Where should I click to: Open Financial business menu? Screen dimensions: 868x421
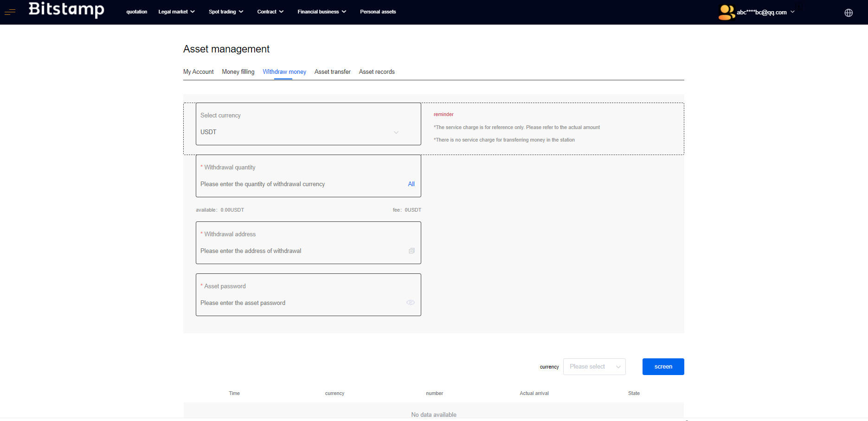coord(321,12)
